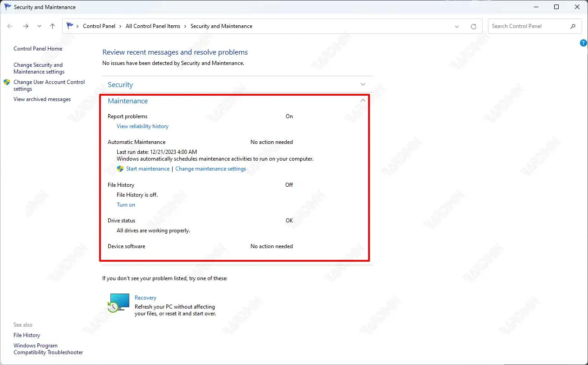Open View archived messages

[x=42, y=99]
